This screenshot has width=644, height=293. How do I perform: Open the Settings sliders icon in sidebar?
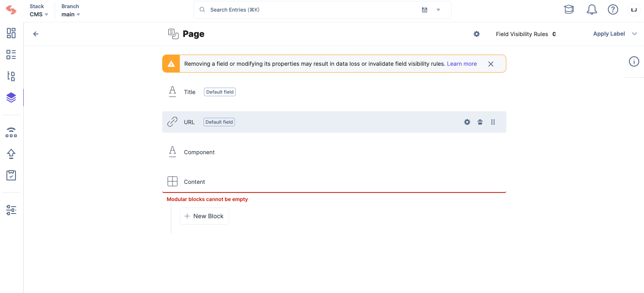click(11, 210)
